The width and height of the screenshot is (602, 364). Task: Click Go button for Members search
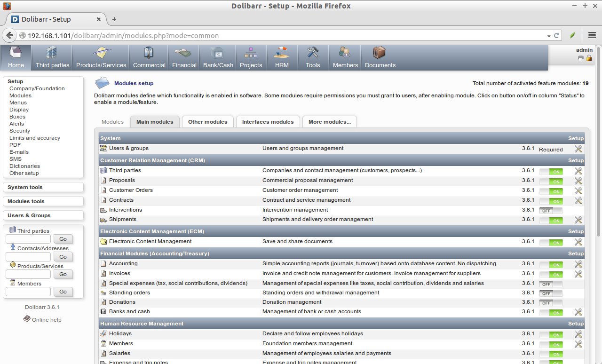point(63,292)
